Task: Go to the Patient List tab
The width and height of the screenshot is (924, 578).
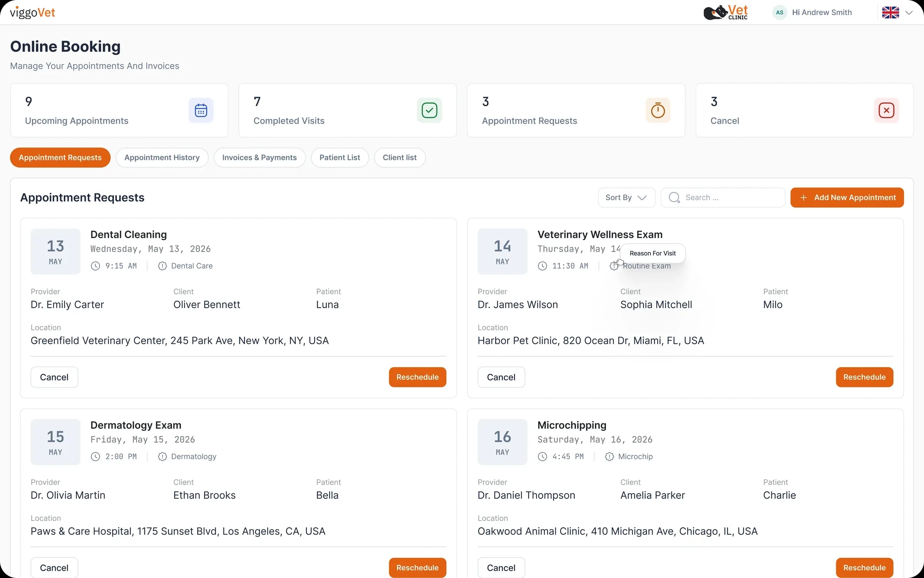Action: [x=340, y=158]
